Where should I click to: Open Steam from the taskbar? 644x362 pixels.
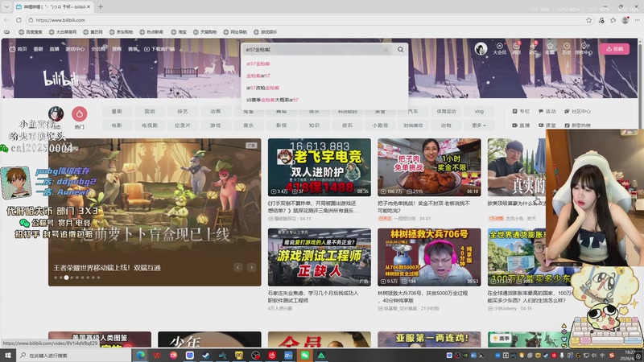pos(206,355)
